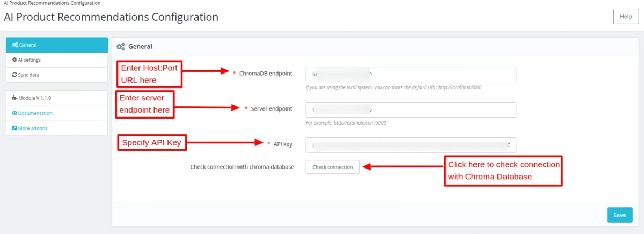Click the Module V 1.1.0 entry
The height and width of the screenshot is (234, 644).
point(35,98)
